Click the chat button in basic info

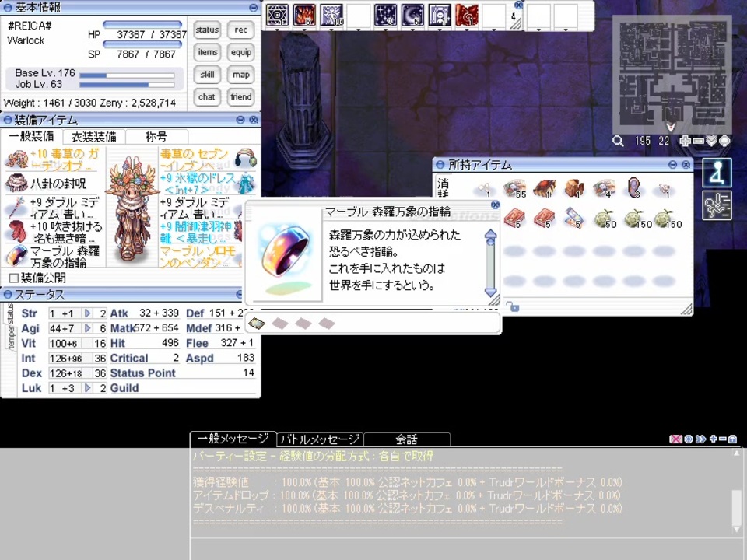[207, 97]
